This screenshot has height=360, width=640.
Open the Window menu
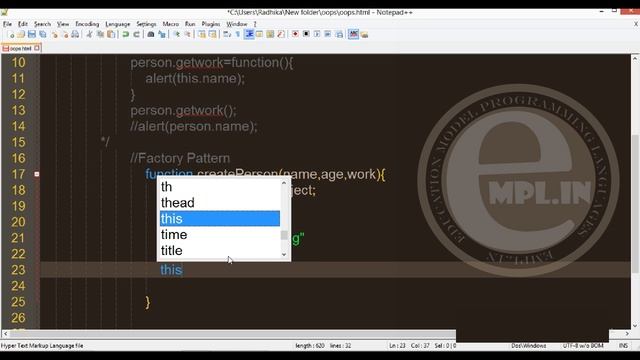[237, 24]
